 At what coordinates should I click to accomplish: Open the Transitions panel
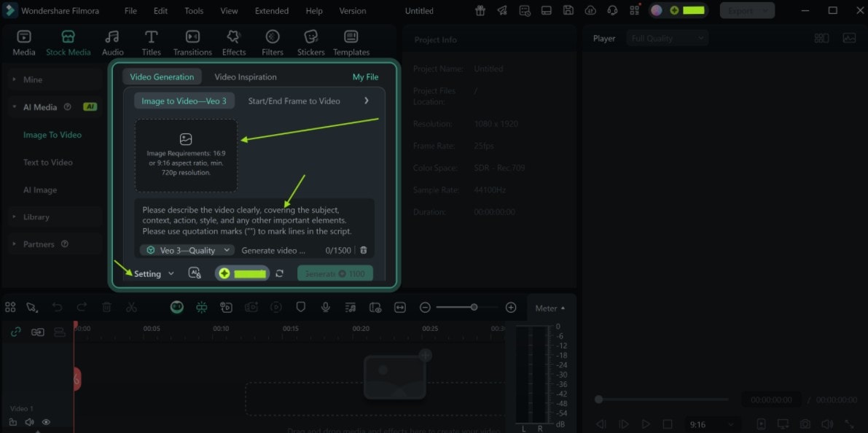tap(192, 42)
